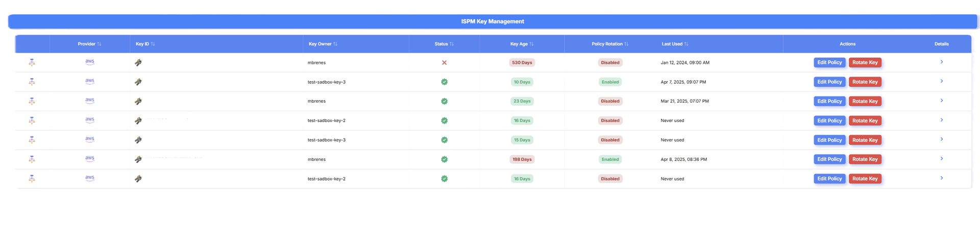Click the key icon in the 198 Days row
The width and height of the screenshot is (980, 244).
coord(138,159)
